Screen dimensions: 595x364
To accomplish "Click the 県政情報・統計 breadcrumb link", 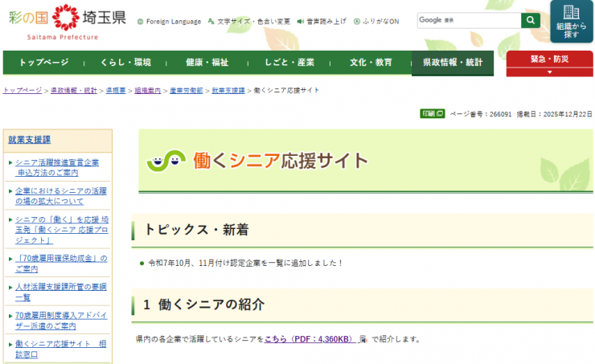I will [x=74, y=91].
